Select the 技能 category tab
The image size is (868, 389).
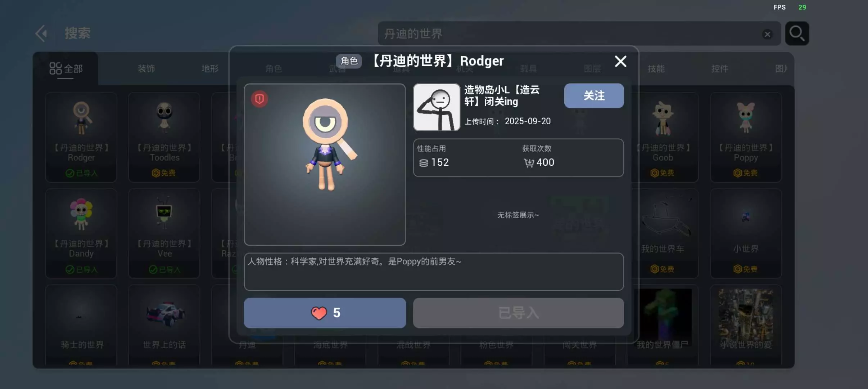pyautogui.click(x=656, y=68)
